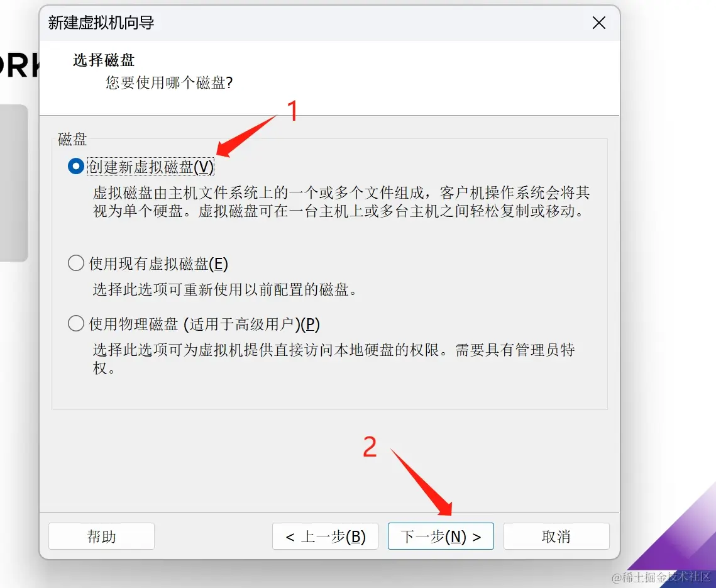Viewport: 716px width, 588px height.
Task: Select the 创建新虚拟磁盘(V) radio circle
Action: [x=76, y=166]
